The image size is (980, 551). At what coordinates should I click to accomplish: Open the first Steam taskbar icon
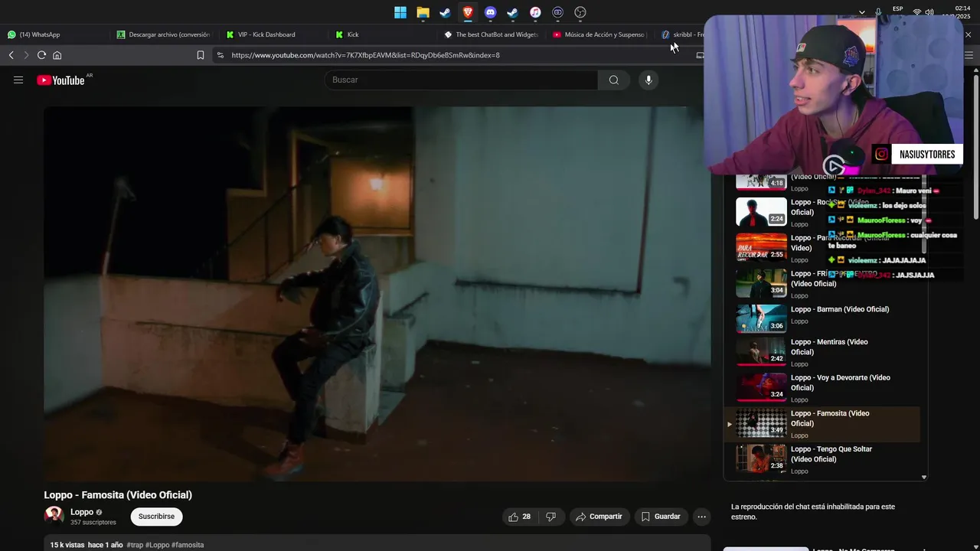coord(445,12)
